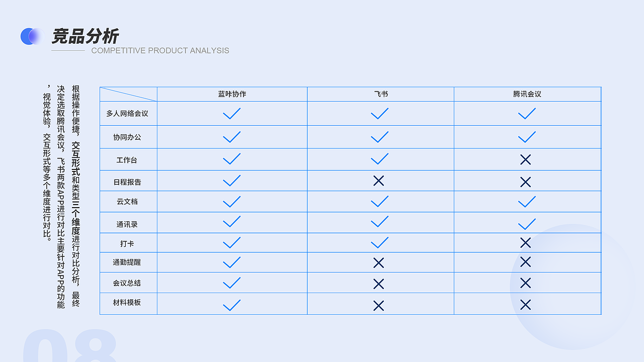Select the 飞书 column header
Viewport: 644px width, 362px height.
(x=381, y=94)
